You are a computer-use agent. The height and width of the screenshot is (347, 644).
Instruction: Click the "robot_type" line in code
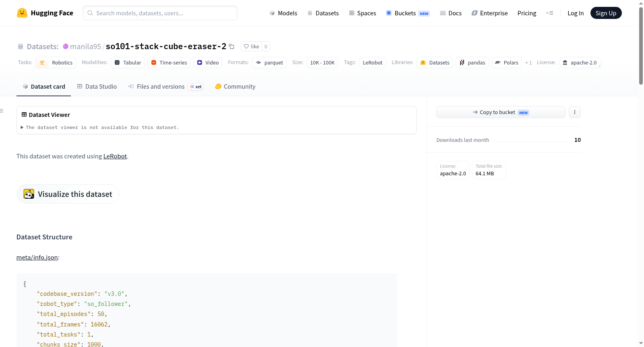[84, 304]
